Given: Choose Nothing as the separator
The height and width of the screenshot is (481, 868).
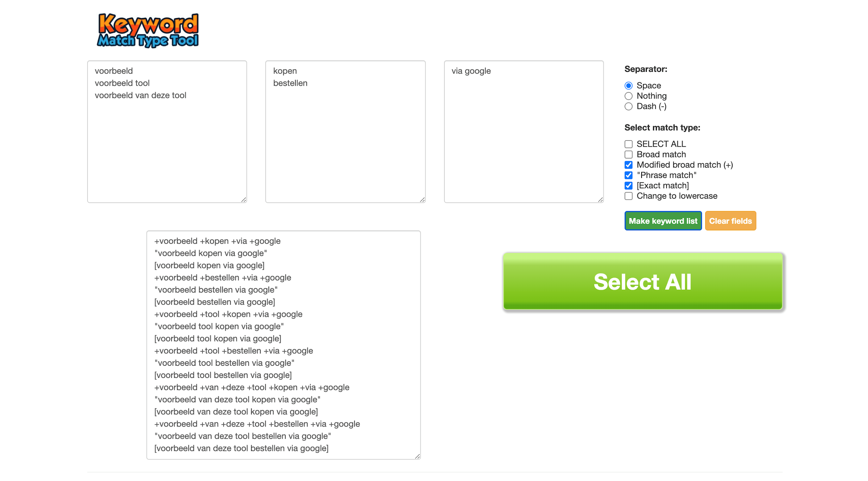Looking at the screenshot, I should [628, 96].
